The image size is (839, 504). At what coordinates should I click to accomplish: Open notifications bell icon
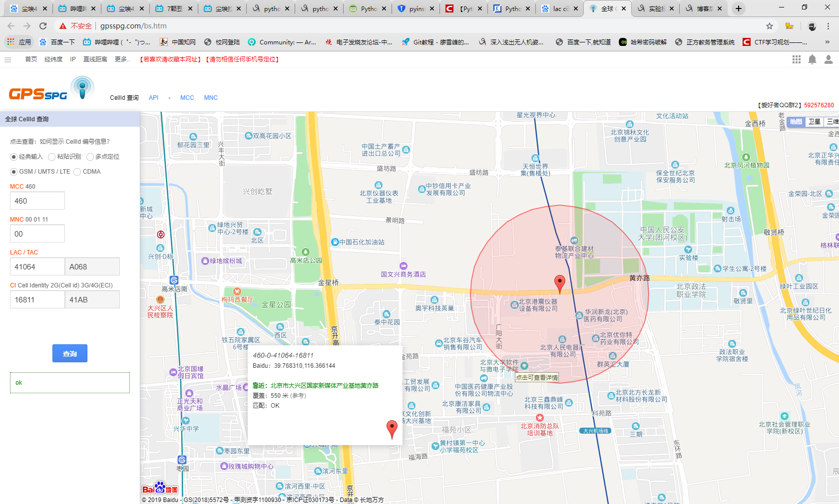[x=813, y=59]
